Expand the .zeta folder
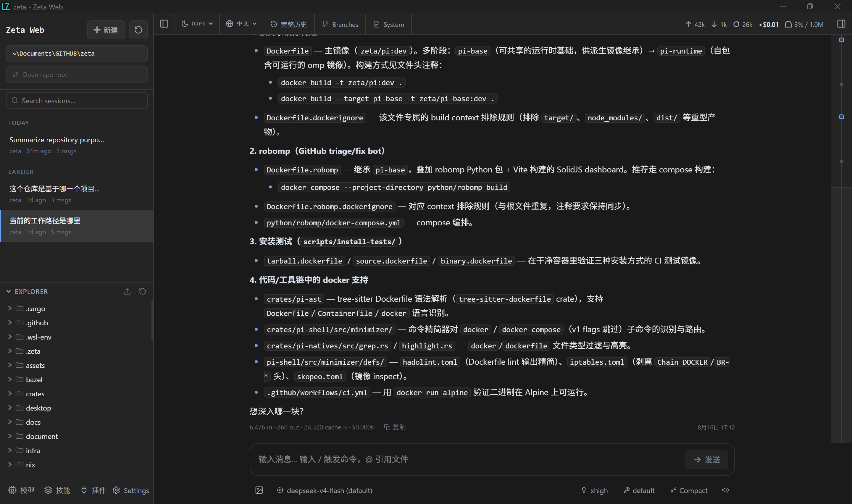Viewport: 852px width, 504px height. click(76, 351)
